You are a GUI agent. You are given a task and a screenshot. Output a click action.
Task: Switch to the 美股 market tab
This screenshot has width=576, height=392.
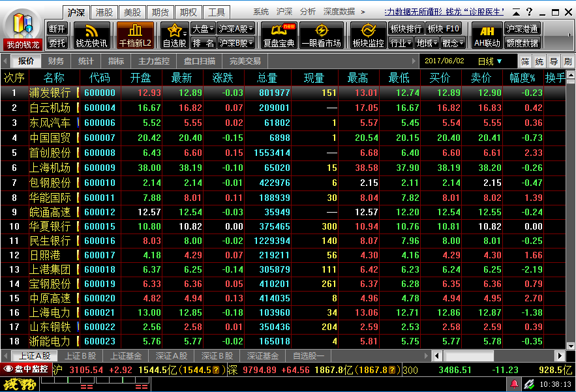click(x=132, y=12)
